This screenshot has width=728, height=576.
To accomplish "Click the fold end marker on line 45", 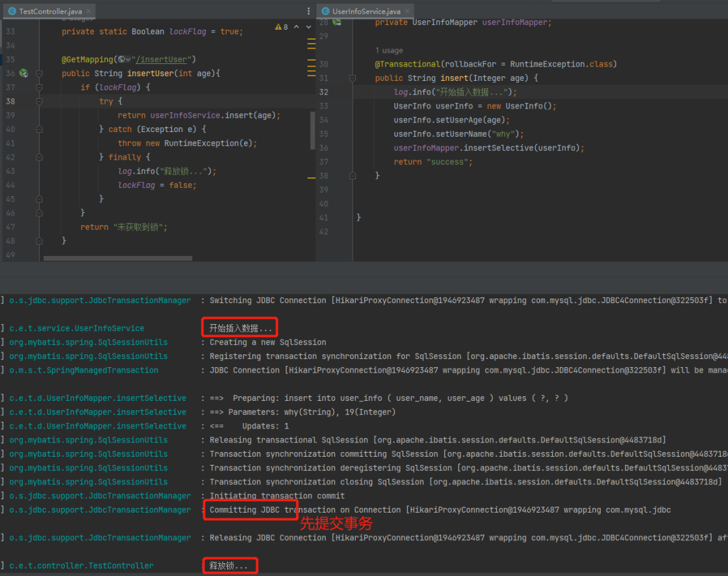I will click(40, 199).
